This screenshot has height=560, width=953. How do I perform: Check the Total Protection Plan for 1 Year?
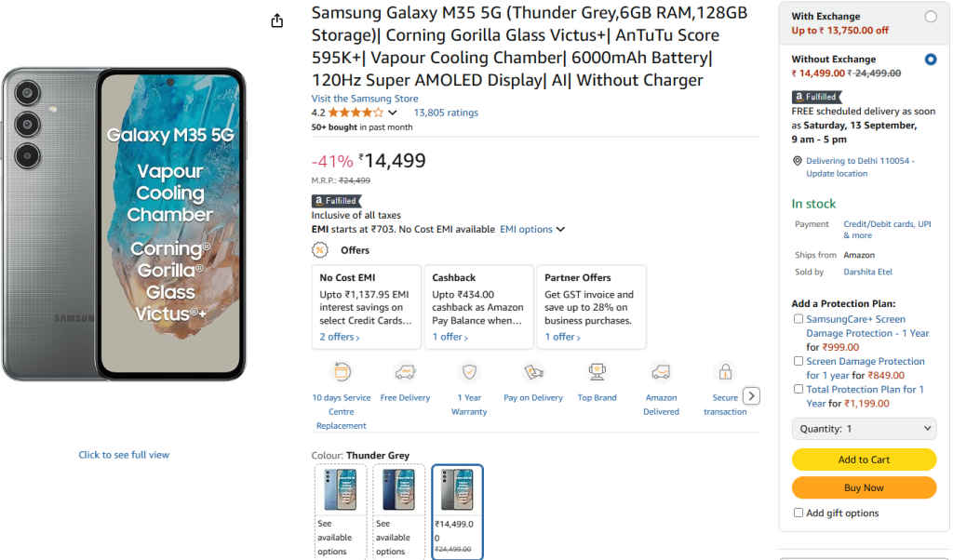click(x=798, y=389)
